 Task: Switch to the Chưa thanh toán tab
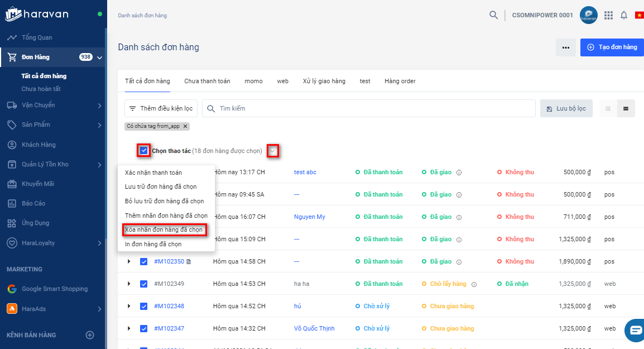[207, 81]
